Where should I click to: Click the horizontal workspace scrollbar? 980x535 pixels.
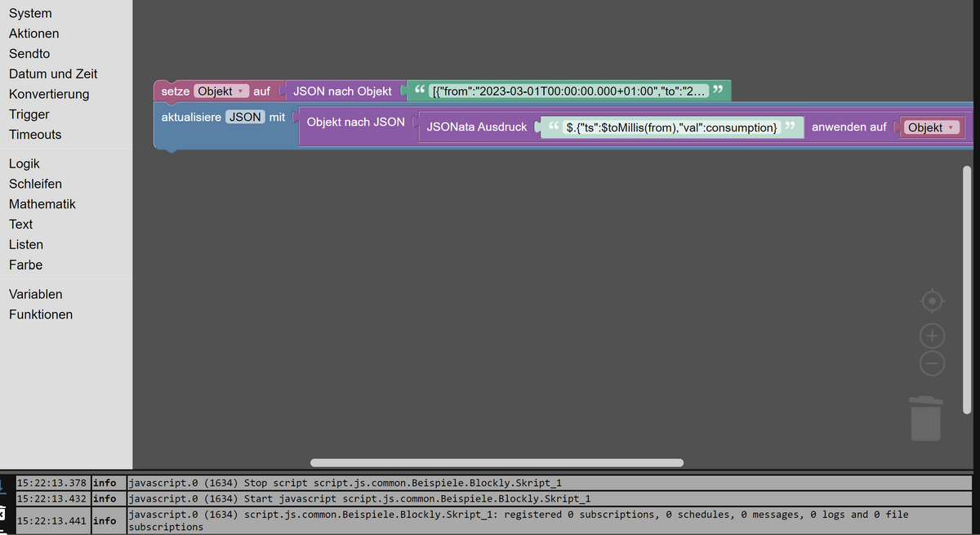coord(497,463)
